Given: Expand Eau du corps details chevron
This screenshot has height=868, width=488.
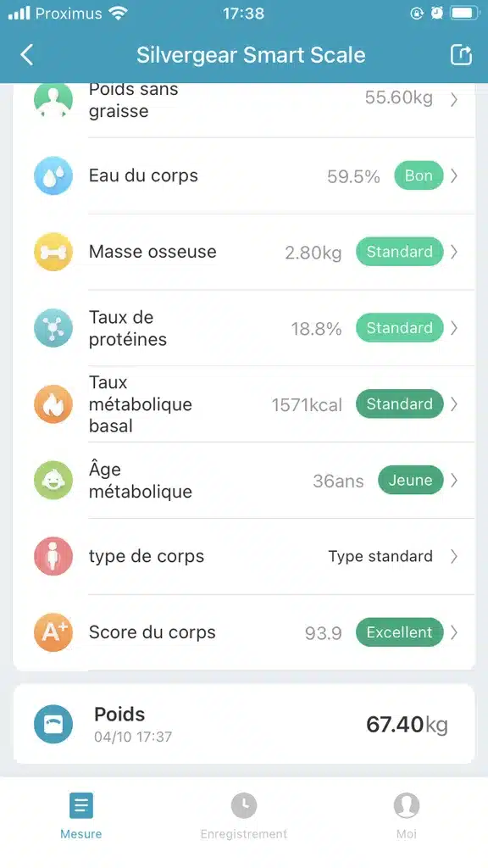Looking at the screenshot, I should [x=454, y=175].
